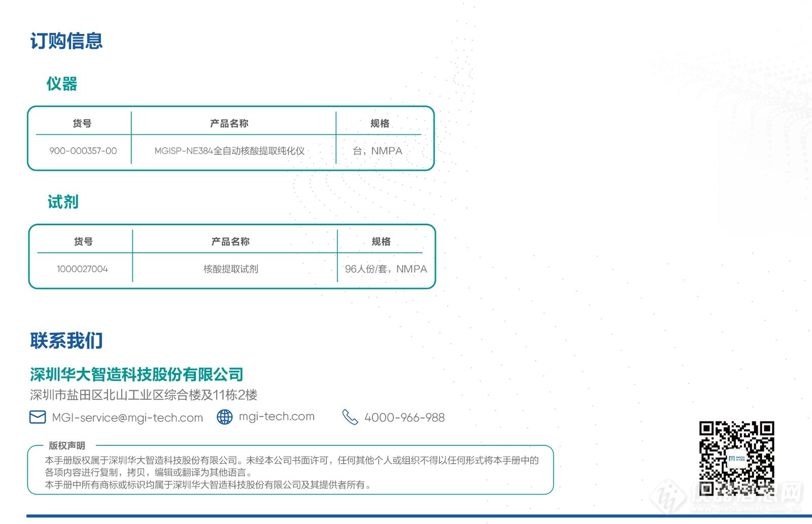Click copyright line starting 本手册版权属于

point(292,460)
